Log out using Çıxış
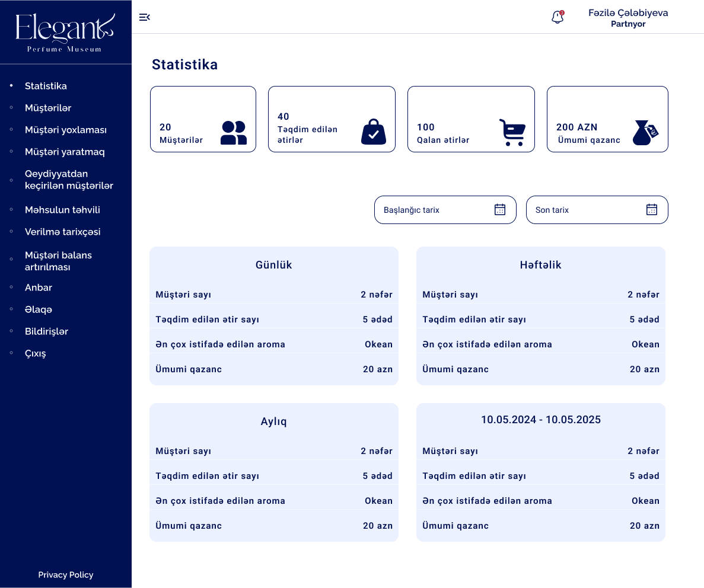The image size is (704, 588). click(x=36, y=353)
